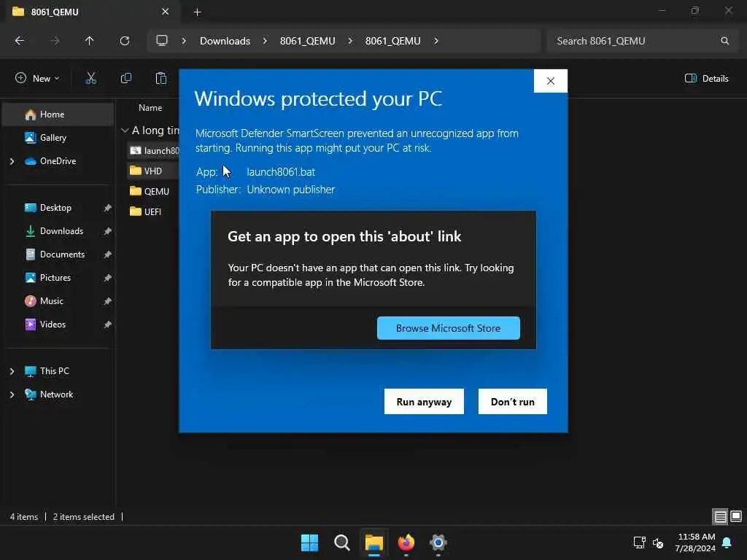Open the Windows Start menu
The height and width of the screenshot is (560, 747).
(309, 542)
